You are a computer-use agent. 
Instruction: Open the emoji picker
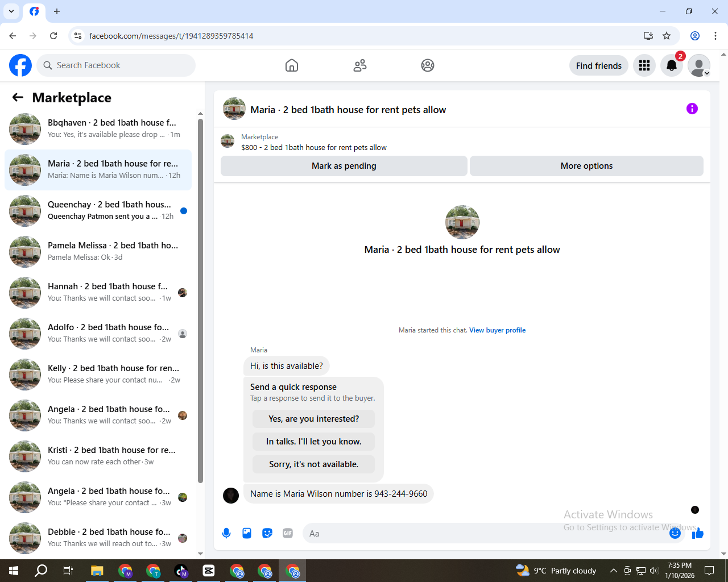(675, 533)
